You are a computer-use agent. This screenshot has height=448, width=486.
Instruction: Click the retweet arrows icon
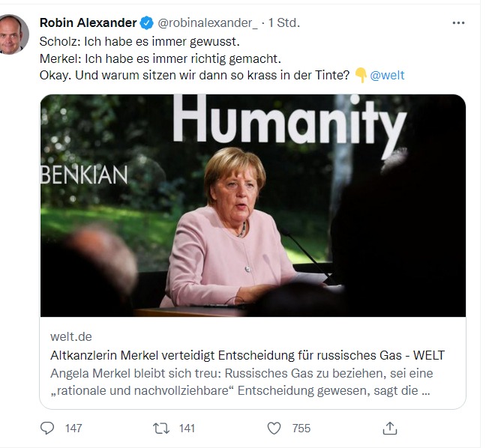160,428
